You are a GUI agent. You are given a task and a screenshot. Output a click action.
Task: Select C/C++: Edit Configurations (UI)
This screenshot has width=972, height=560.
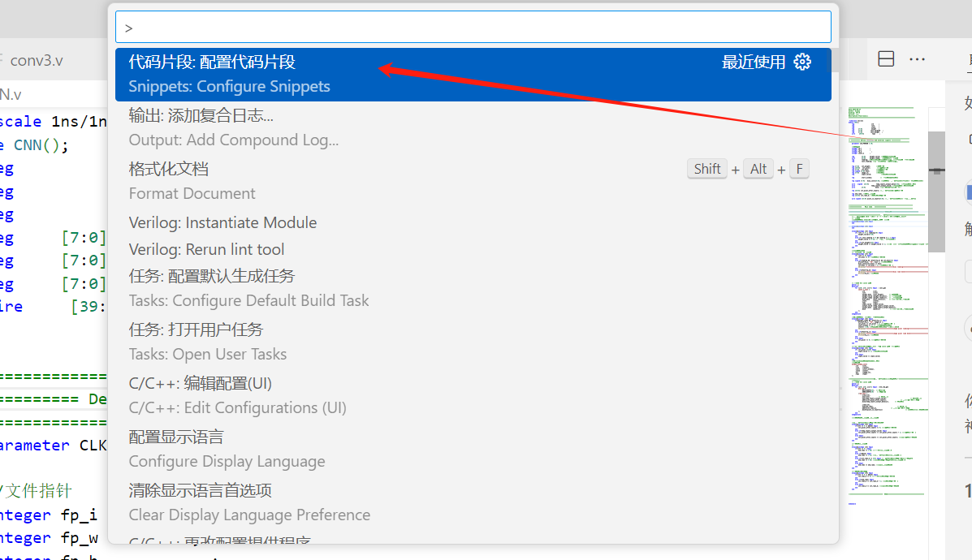coord(473,395)
